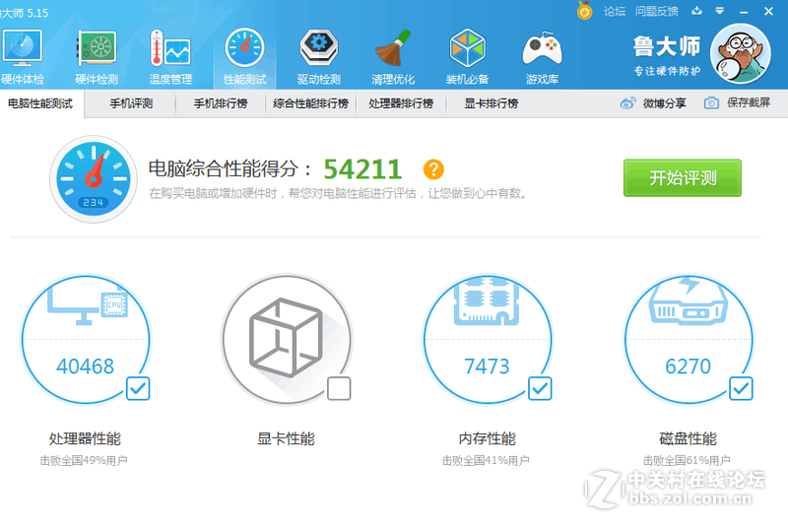The width and height of the screenshot is (788, 532).
Task: Click the 磁盘性能 label
Action: tap(688, 438)
